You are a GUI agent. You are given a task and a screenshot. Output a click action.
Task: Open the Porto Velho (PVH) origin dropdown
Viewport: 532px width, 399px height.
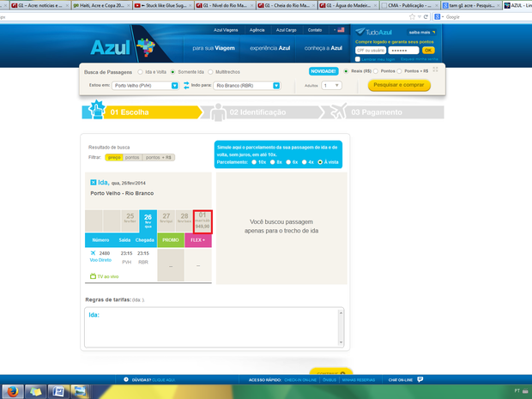pyautogui.click(x=175, y=86)
